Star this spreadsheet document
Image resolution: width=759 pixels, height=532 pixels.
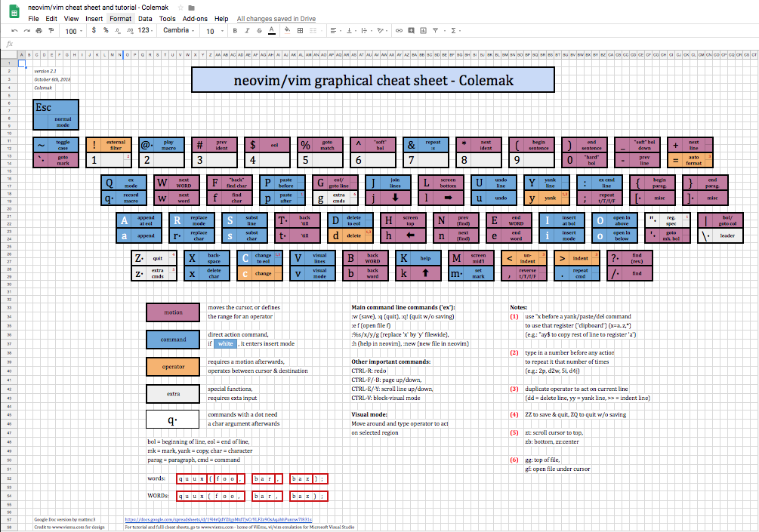pyautogui.click(x=180, y=8)
